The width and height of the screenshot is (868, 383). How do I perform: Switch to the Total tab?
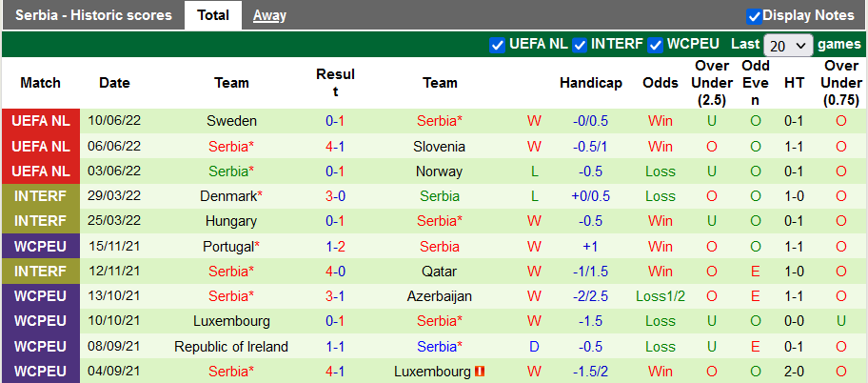click(x=212, y=15)
